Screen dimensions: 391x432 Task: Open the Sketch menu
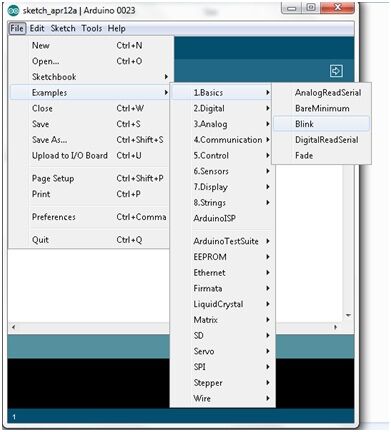coord(63,29)
